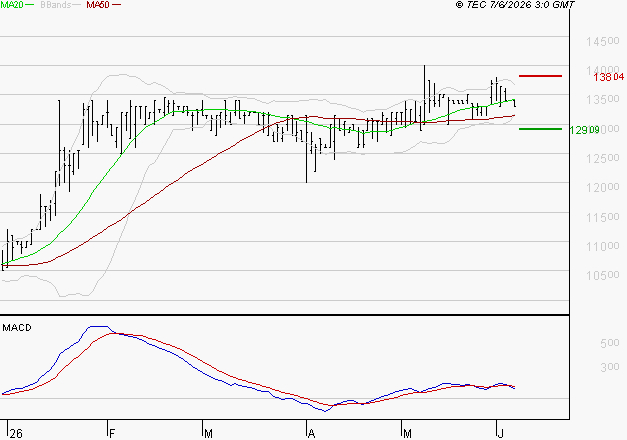This screenshot has width=627, height=440.
Task: Click the BBands legend label
Action: pos(56,5)
